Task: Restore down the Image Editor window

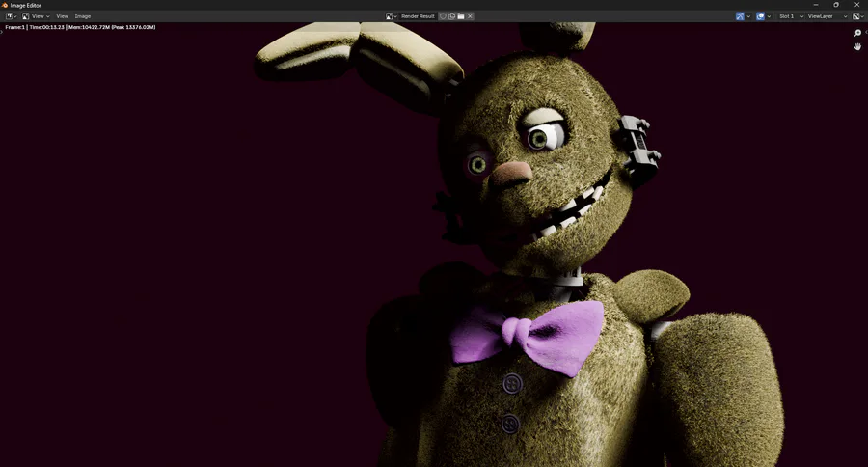Action: (x=836, y=5)
